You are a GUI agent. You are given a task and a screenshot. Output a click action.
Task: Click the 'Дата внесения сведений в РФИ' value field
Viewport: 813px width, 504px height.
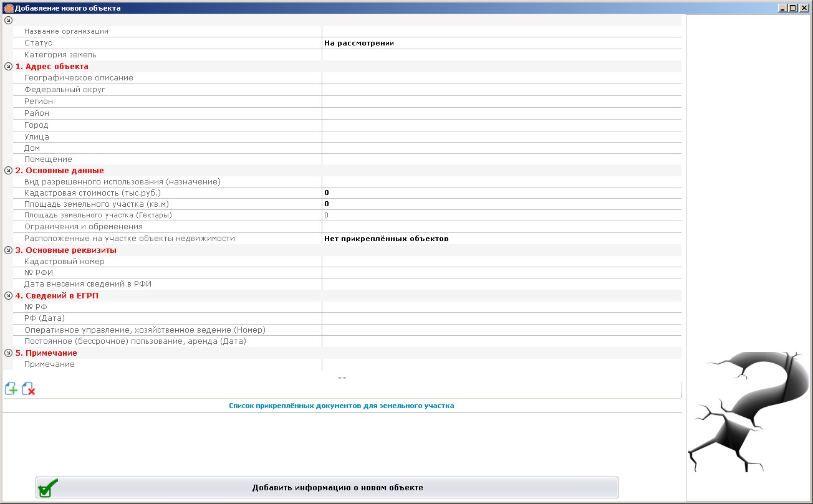(x=502, y=284)
